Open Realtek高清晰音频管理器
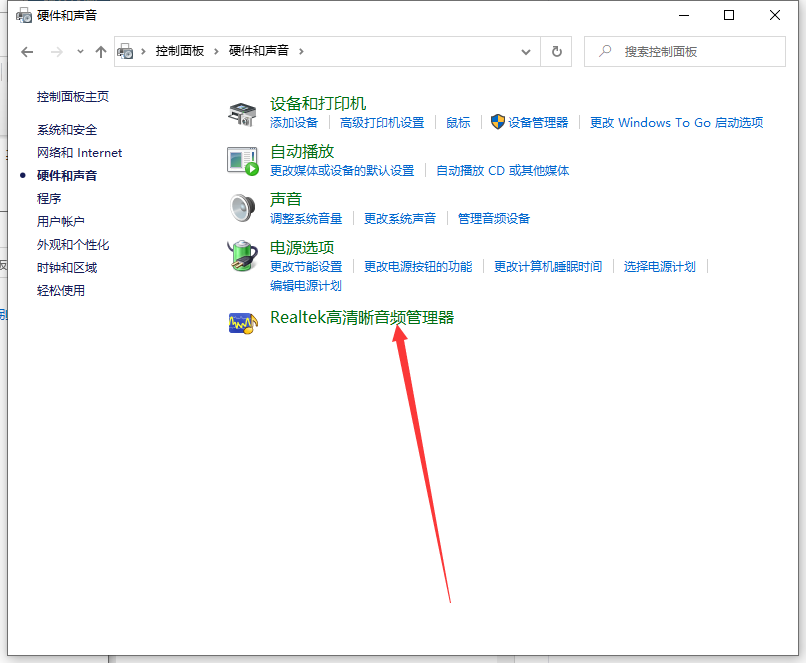The width and height of the screenshot is (806, 663). 362,318
